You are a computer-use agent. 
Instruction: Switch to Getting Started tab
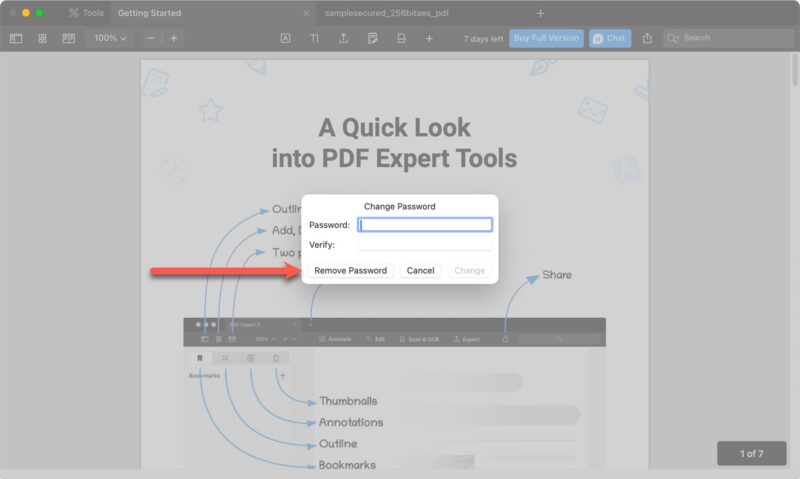149,13
